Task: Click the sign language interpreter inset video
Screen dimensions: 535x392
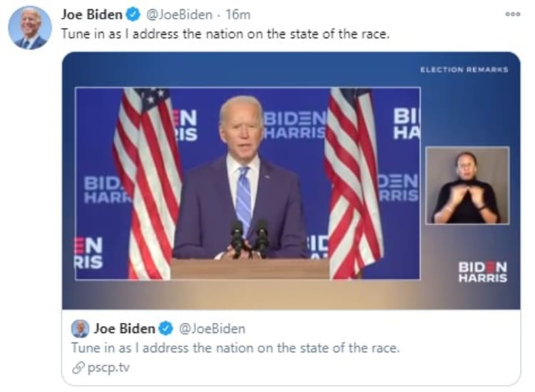Action: pyautogui.click(x=467, y=186)
